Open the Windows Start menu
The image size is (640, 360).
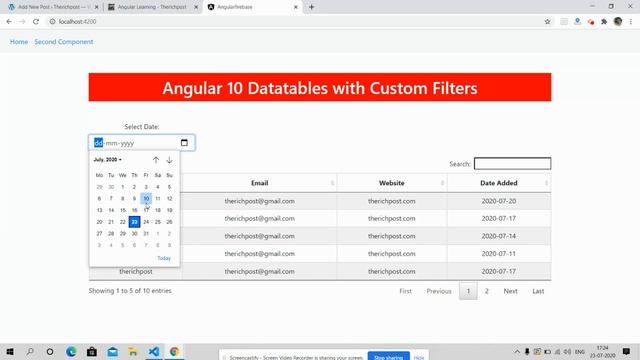click(x=10, y=351)
